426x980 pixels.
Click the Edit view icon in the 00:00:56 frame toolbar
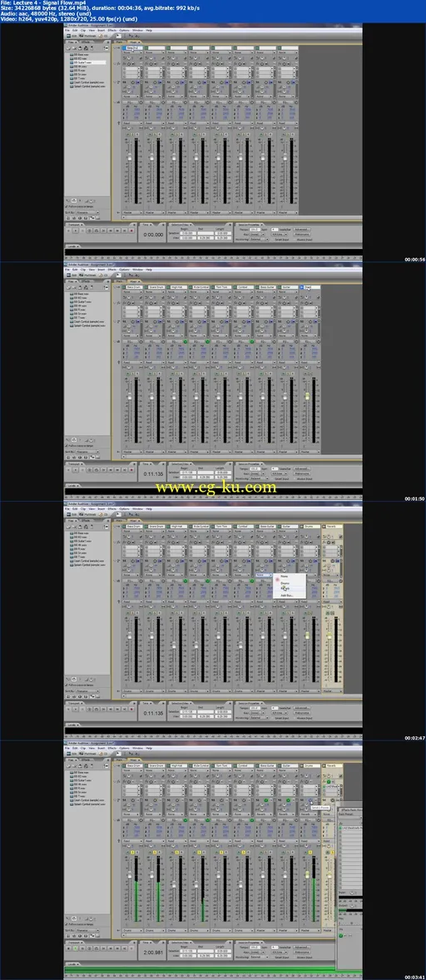point(70,37)
